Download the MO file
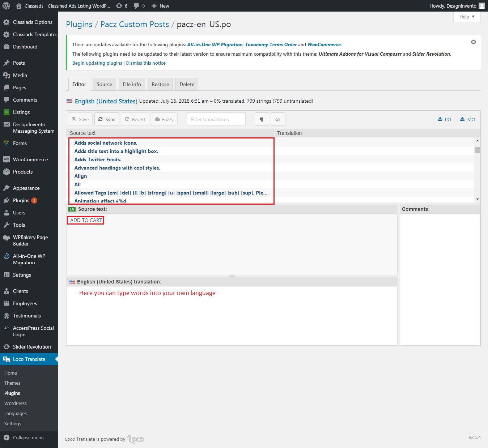488x448 pixels. pyautogui.click(x=467, y=119)
